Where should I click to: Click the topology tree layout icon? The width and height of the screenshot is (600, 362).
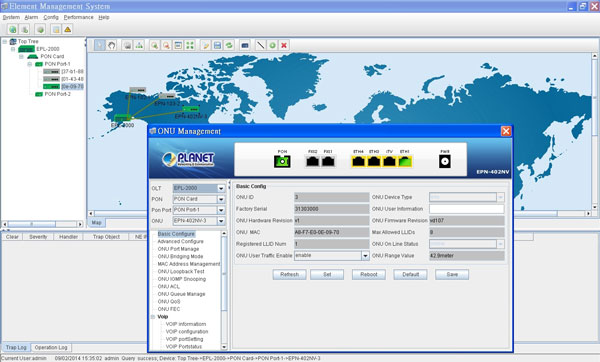coord(139,45)
